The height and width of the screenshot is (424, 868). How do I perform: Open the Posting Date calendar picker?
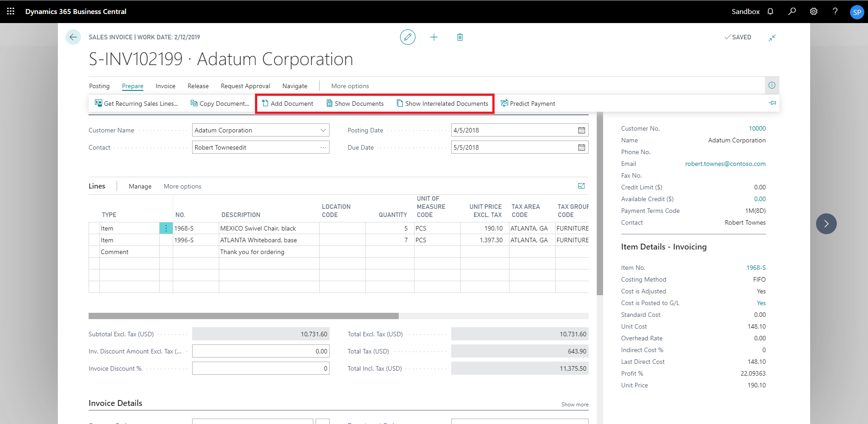(x=581, y=130)
